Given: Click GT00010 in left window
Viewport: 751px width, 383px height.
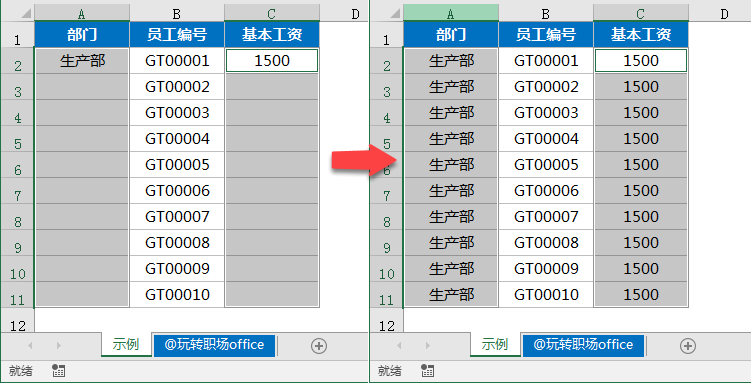Looking at the screenshot, I should tap(177, 294).
